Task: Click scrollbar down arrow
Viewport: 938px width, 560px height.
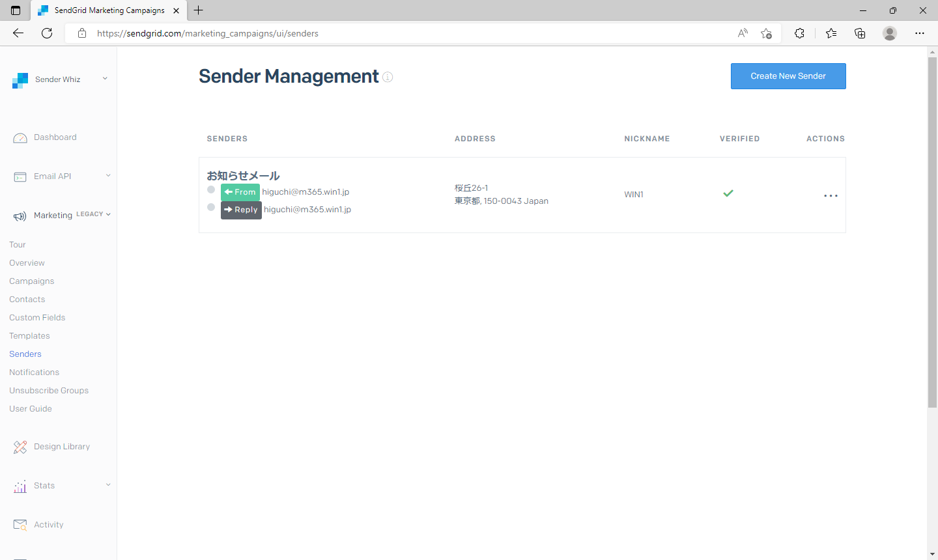Action: click(x=932, y=554)
